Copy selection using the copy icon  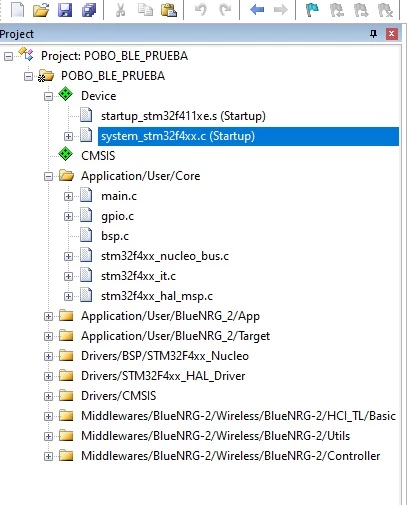[145, 10]
